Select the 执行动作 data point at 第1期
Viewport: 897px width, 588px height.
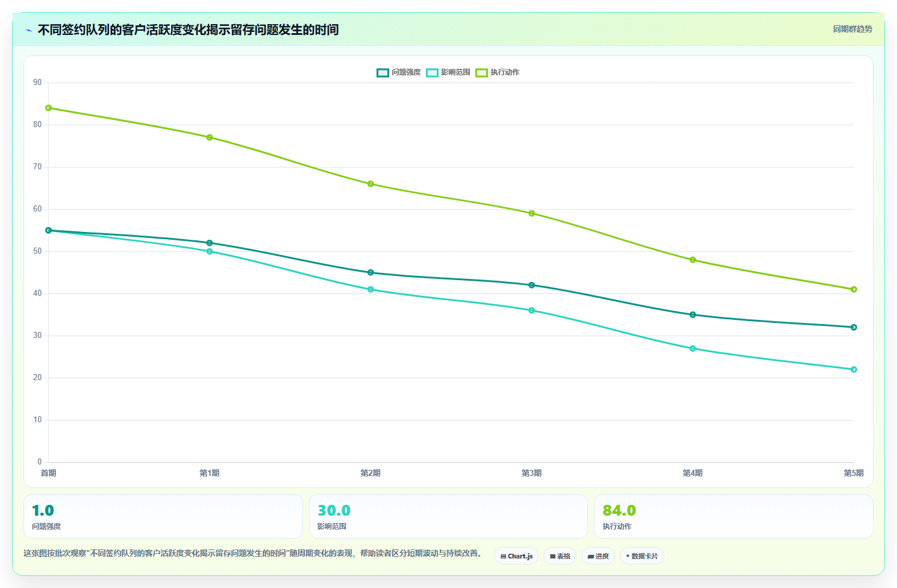point(210,137)
